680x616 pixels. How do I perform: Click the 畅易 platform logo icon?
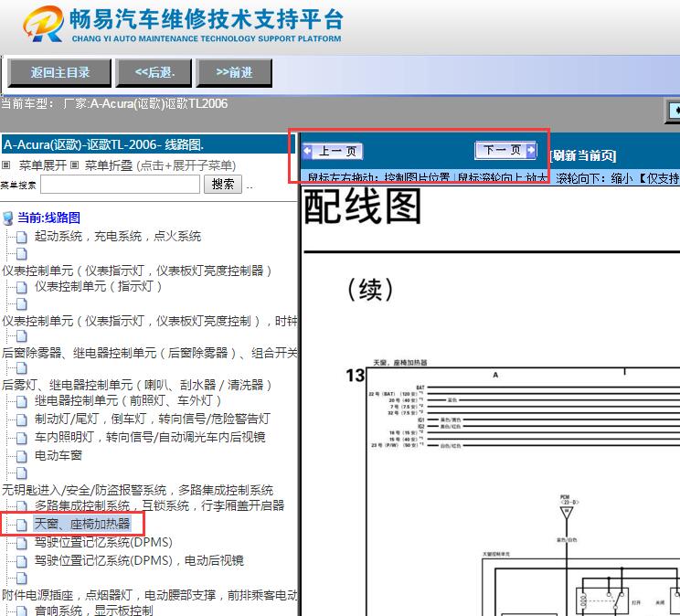pyautogui.click(x=43, y=24)
